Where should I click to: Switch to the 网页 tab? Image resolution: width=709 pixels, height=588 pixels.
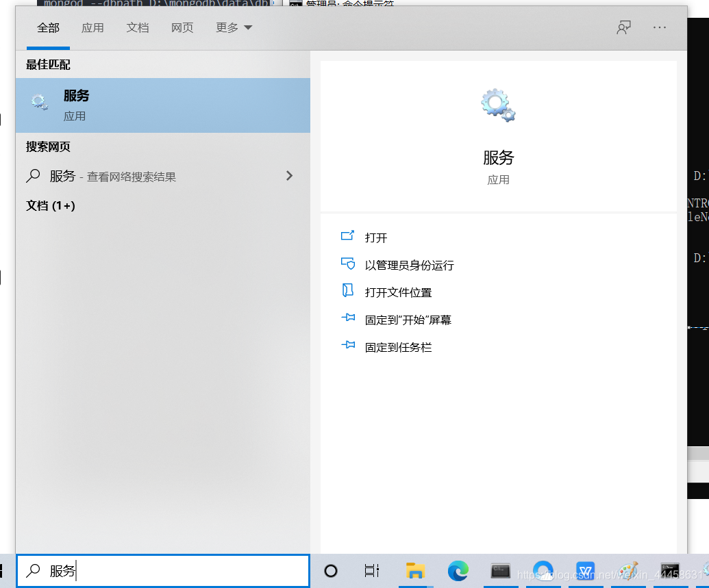pos(182,28)
